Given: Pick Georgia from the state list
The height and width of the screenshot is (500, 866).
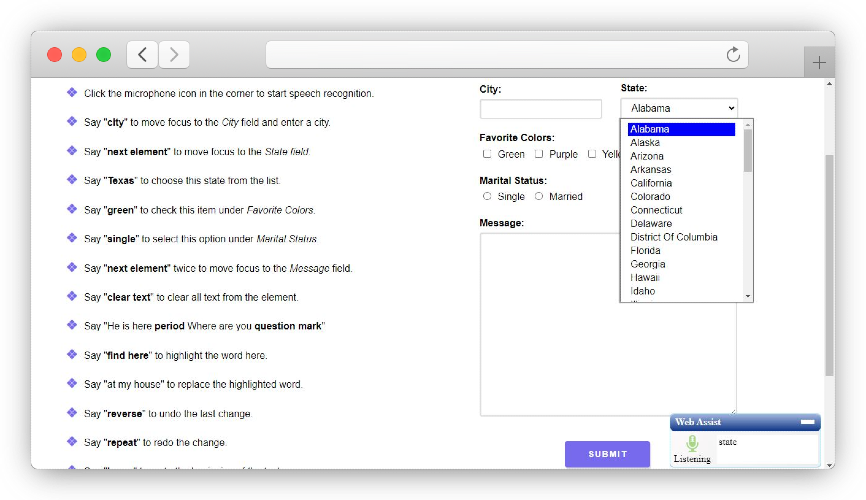Looking at the screenshot, I should pyautogui.click(x=681, y=265).
